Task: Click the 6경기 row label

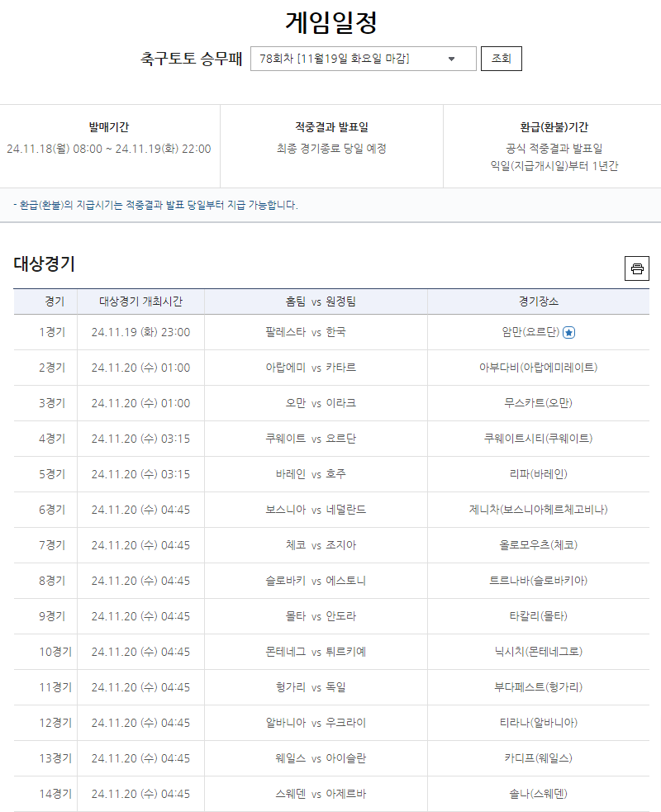Action: coord(52,510)
